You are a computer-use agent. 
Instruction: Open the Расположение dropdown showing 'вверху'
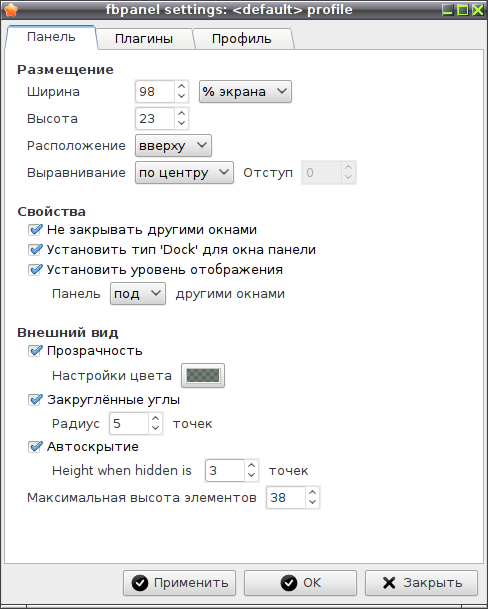coord(173,146)
